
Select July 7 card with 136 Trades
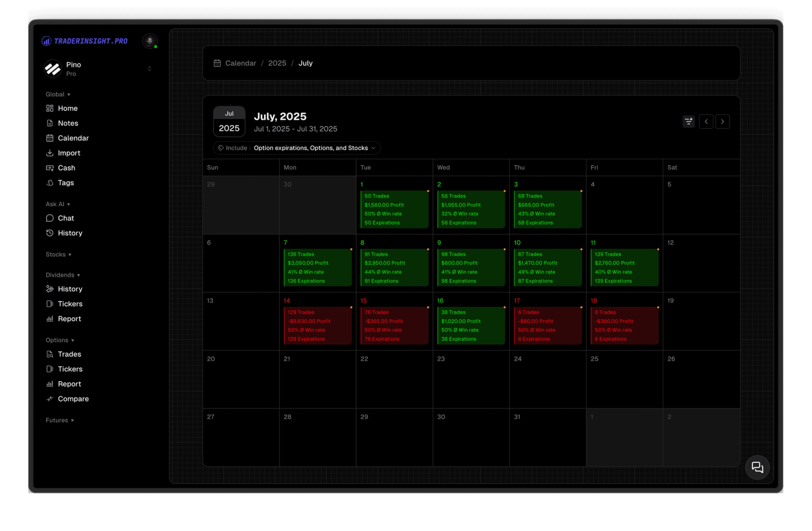(318, 267)
